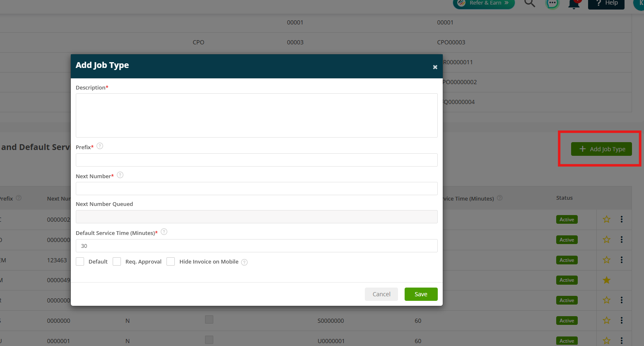Click the Next Number help icon

tap(120, 175)
